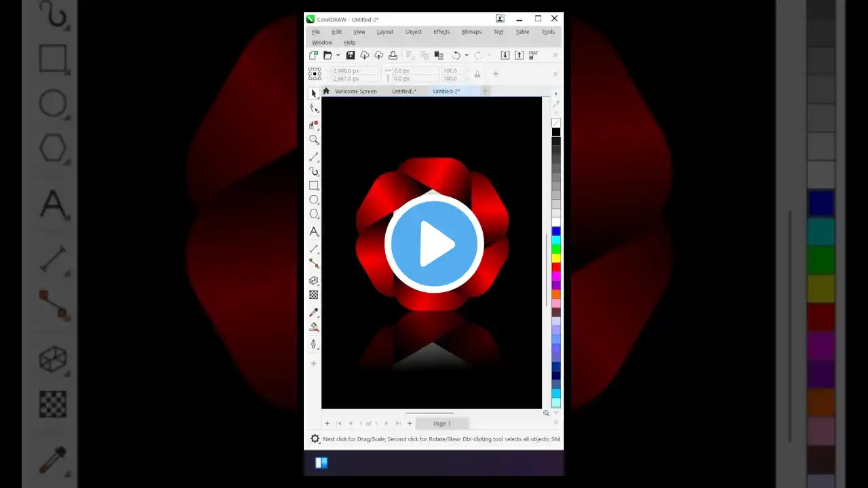Click the Save floppy disk icon
The height and width of the screenshot is (488, 868).
point(350,56)
